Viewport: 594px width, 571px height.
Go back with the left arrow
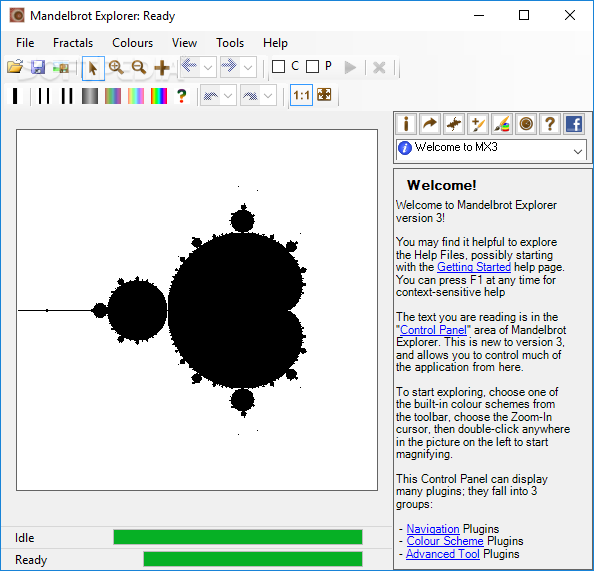tap(189, 66)
